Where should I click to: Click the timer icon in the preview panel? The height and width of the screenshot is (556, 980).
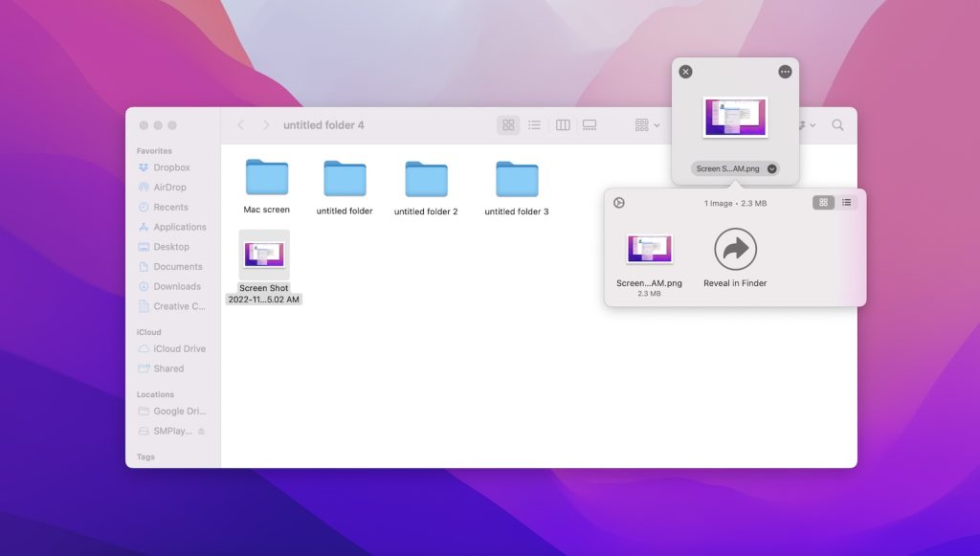618,203
